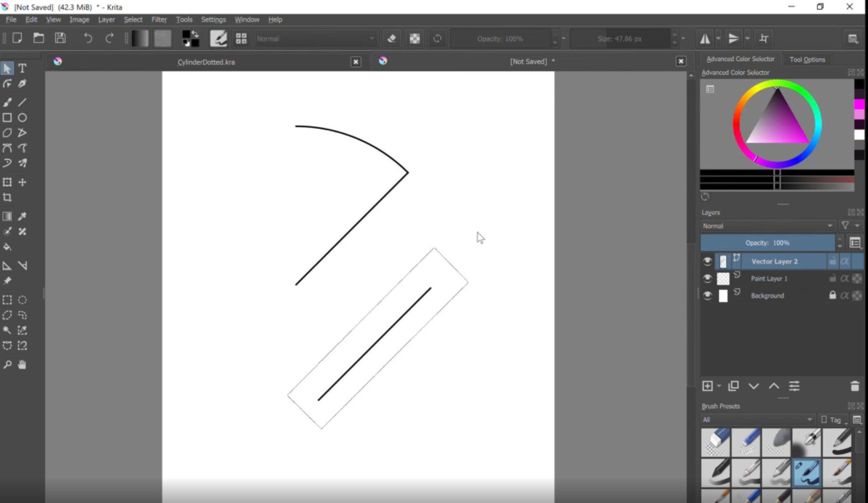The image size is (868, 503).
Task: Open the Filter menu
Action: [x=159, y=19]
